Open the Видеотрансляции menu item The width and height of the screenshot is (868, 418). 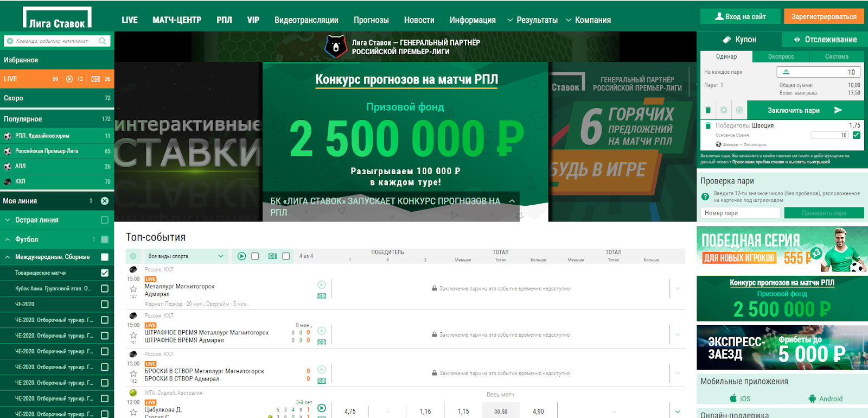pyautogui.click(x=307, y=20)
